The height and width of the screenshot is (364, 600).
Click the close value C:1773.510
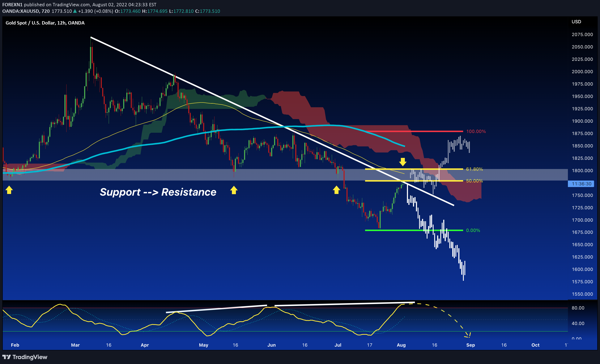208,11
